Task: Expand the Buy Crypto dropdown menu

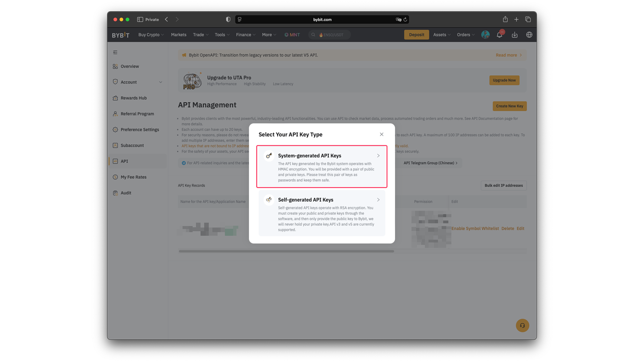Action: pos(151,35)
